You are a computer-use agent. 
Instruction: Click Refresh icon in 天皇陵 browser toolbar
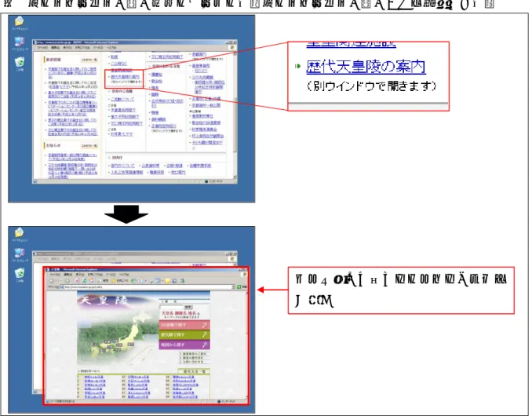[x=85, y=281]
